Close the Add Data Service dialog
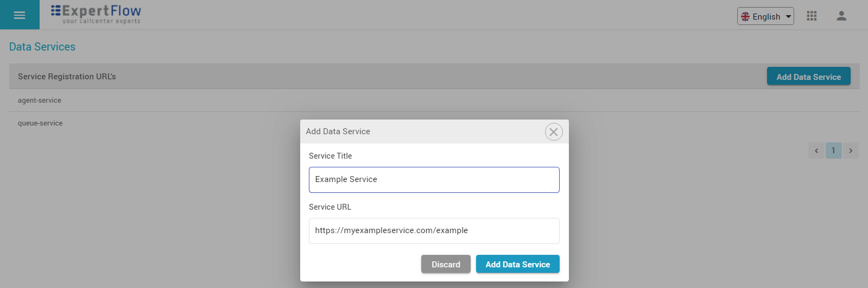The width and height of the screenshot is (868, 288). [553, 132]
